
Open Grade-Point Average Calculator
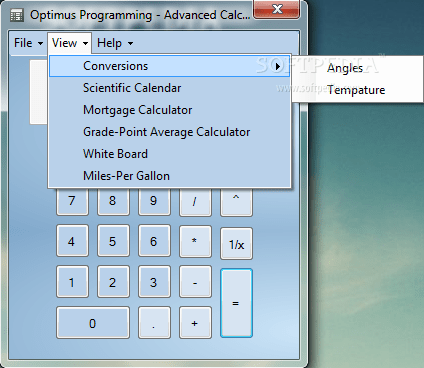click(169, 132)
